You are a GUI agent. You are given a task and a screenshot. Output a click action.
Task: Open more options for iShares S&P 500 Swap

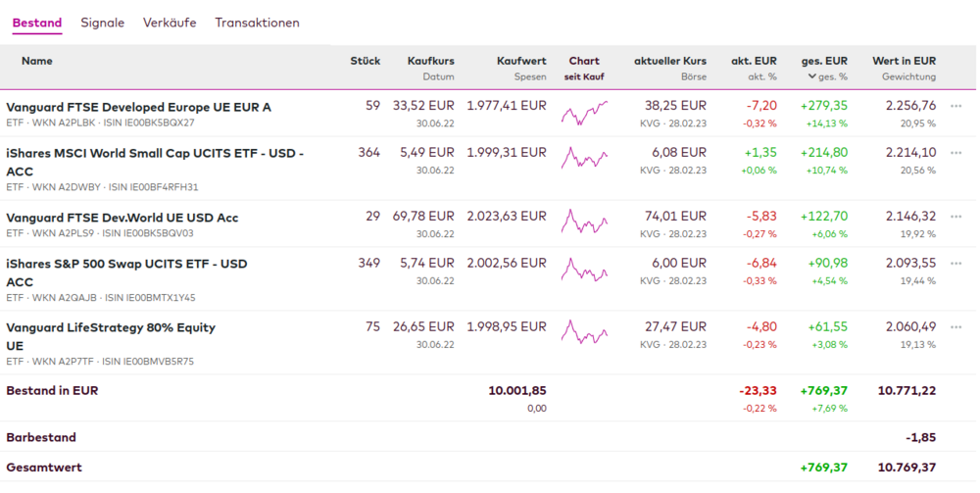point(956,263)
